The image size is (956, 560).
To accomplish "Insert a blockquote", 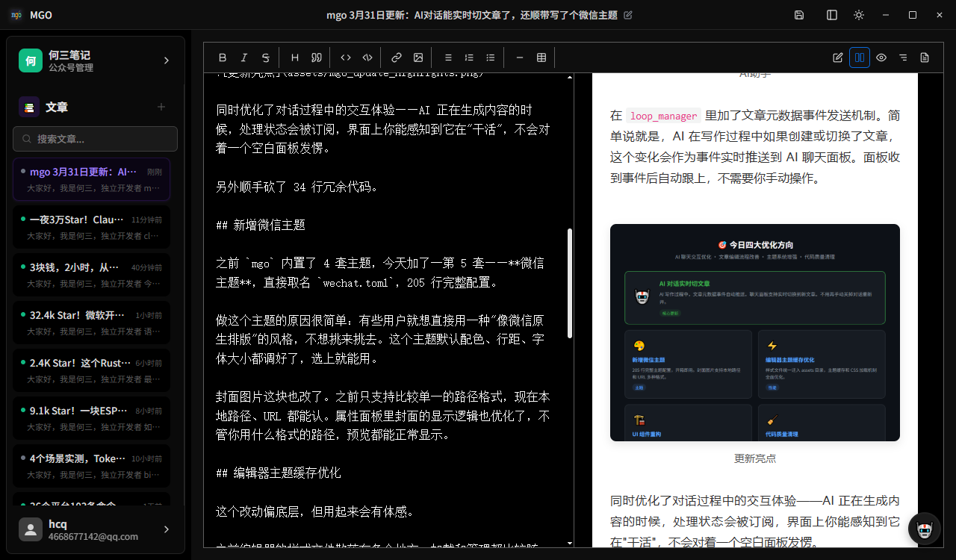I will [316, 57].
